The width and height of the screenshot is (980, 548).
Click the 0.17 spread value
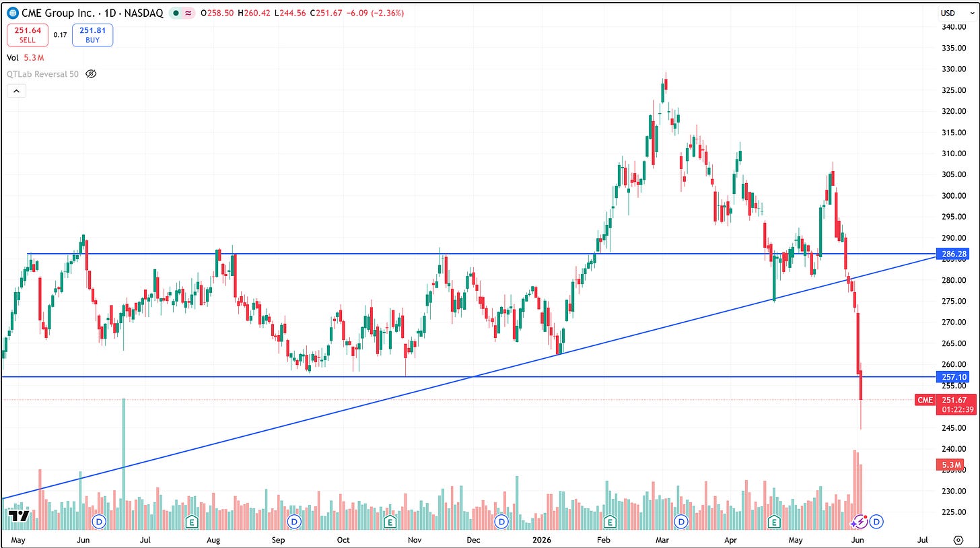(60, 35)
